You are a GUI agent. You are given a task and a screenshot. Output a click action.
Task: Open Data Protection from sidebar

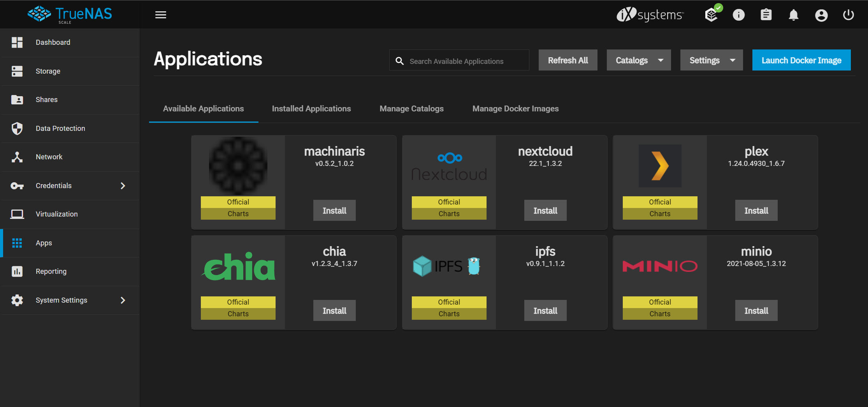[70, 129]
